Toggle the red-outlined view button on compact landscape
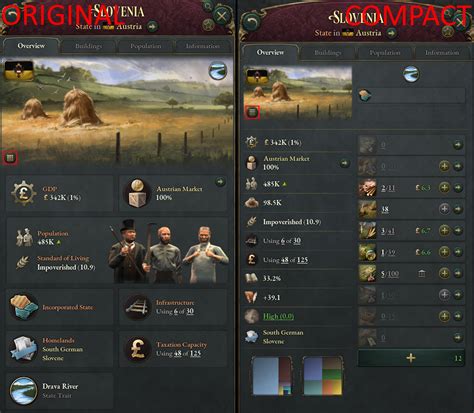Viewport: 474px width, 413px height. tap(253, 112)
